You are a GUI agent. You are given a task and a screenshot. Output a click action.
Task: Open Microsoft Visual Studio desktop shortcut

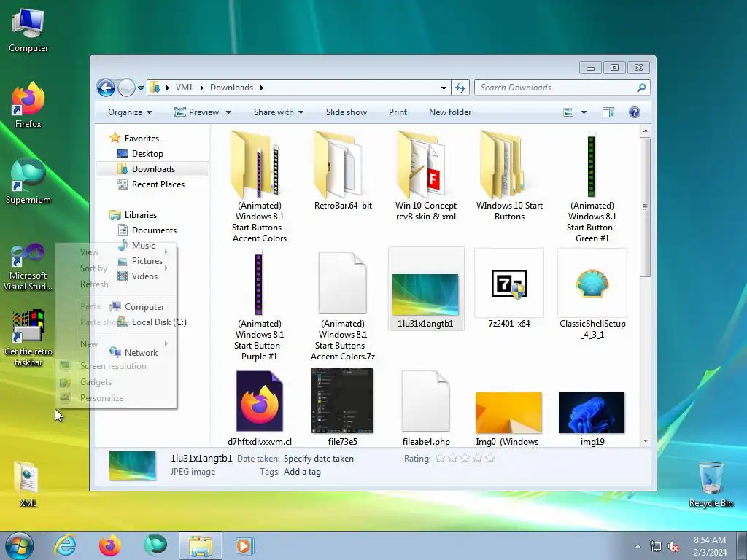[28, 267]
